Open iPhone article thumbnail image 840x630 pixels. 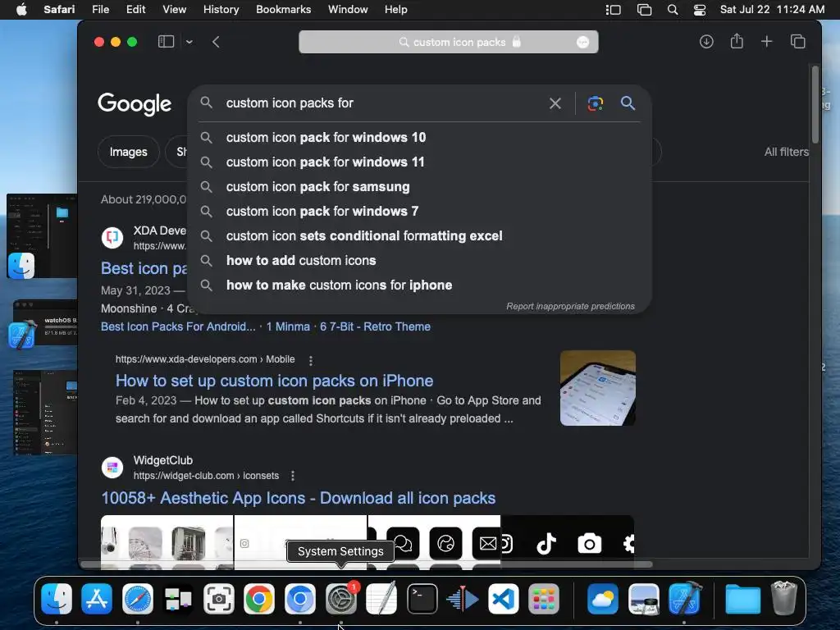coord(598,388)
